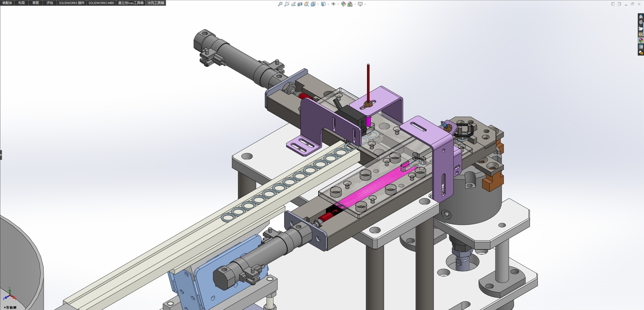The height and width of the screenshot is (310, 644).
Task: Open the Dynamic Annotation Views icon
Action: point(307,4)
